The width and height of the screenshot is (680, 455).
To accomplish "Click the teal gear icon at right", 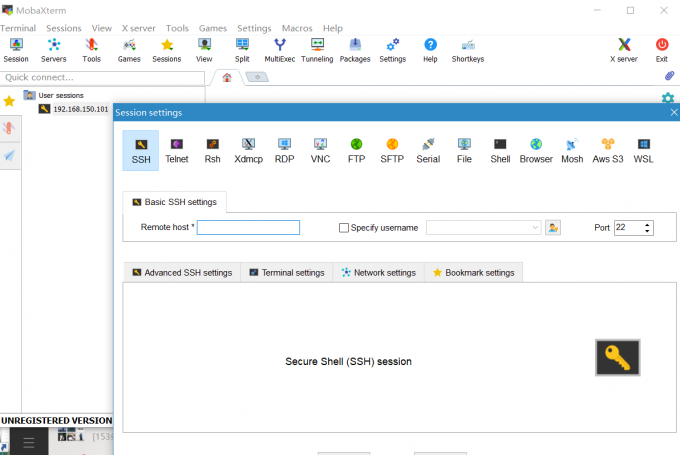I will [x=668, y=98].
